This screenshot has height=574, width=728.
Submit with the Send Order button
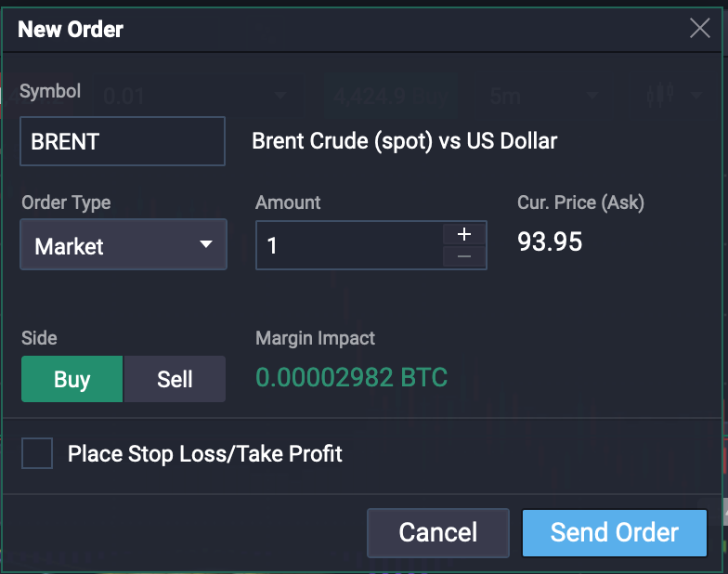pos(614,532)
